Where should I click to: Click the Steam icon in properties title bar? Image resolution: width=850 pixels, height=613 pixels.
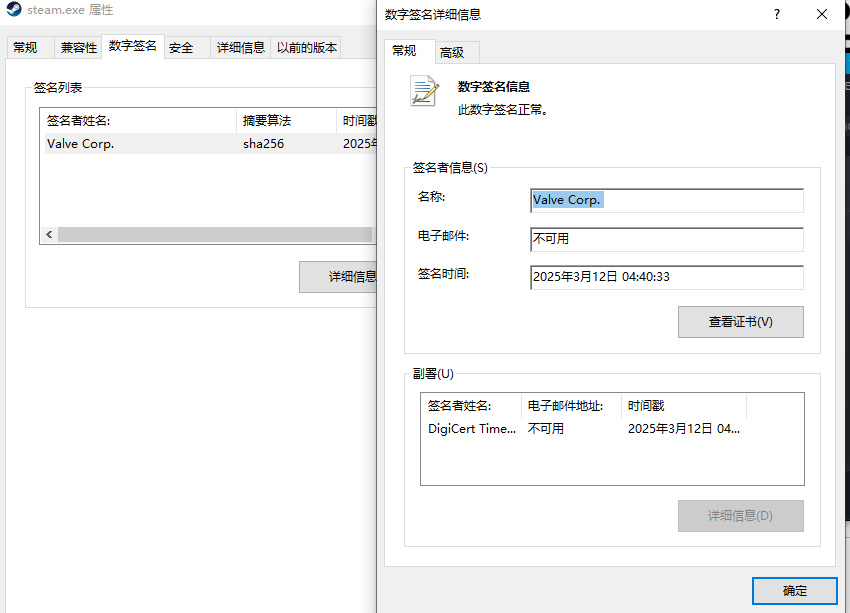[x=14, y=9]
